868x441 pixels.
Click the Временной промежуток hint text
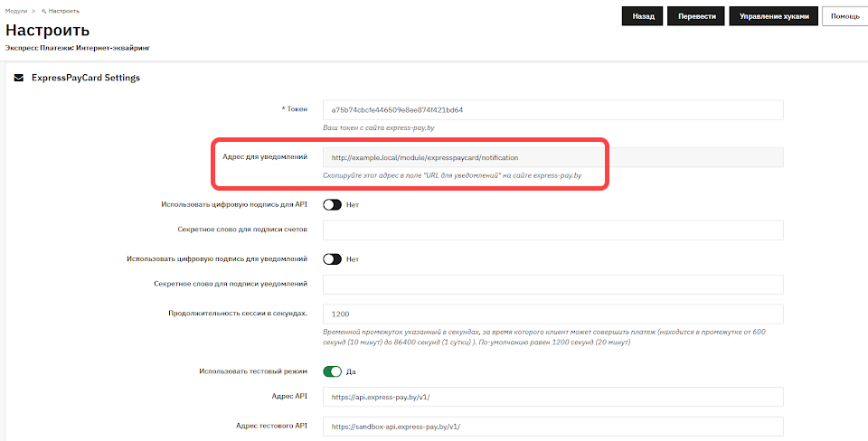[544, 337]
